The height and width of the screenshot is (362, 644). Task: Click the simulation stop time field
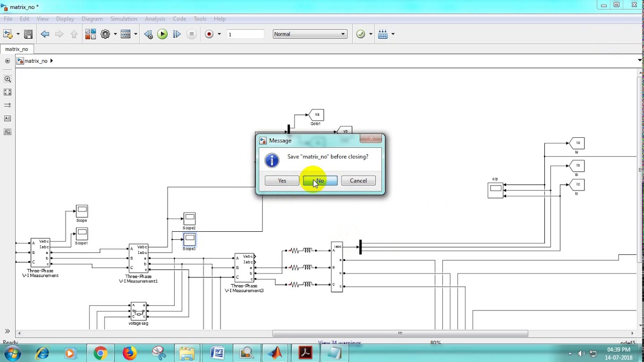click(245, 34)
